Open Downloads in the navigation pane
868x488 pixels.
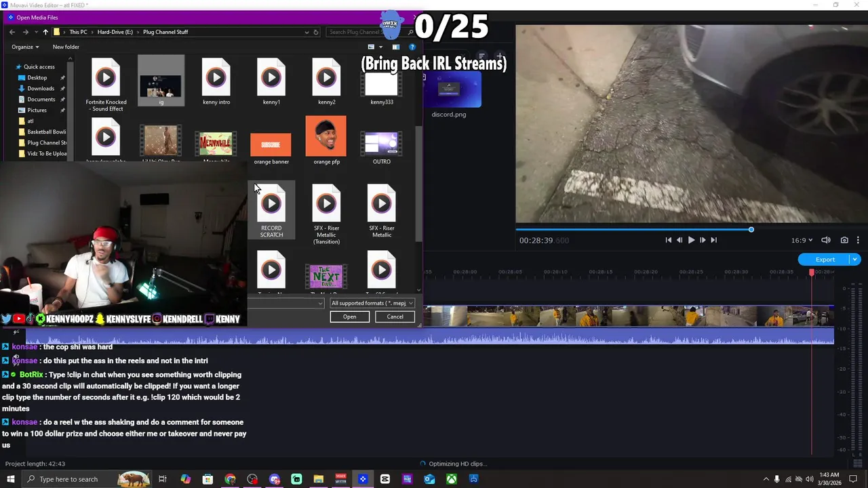coord(41,88)
